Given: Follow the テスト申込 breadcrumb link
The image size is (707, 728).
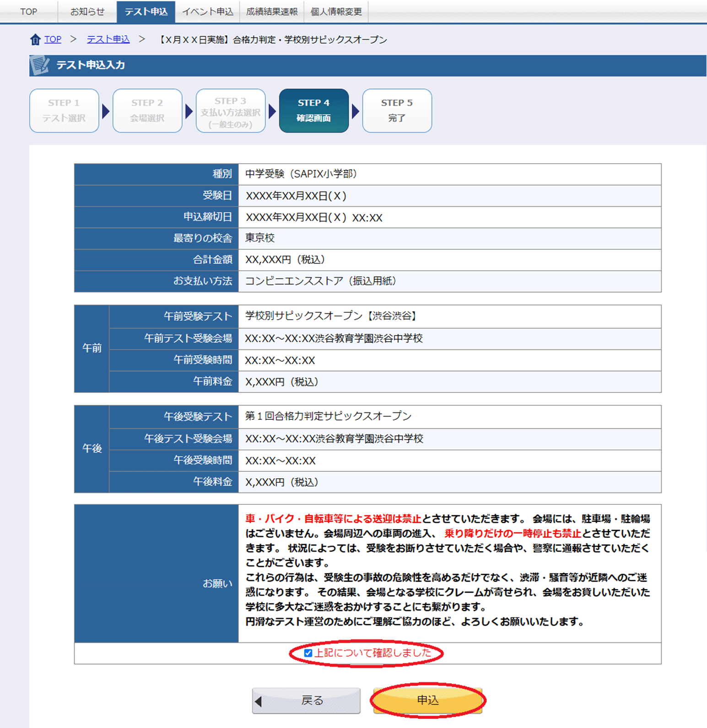Looking at the screenshot, I should click(x=108, y=39).
